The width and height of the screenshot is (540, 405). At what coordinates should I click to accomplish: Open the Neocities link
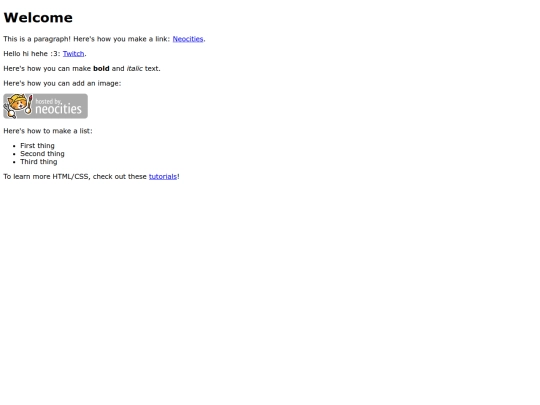click(x=188, y=39)
